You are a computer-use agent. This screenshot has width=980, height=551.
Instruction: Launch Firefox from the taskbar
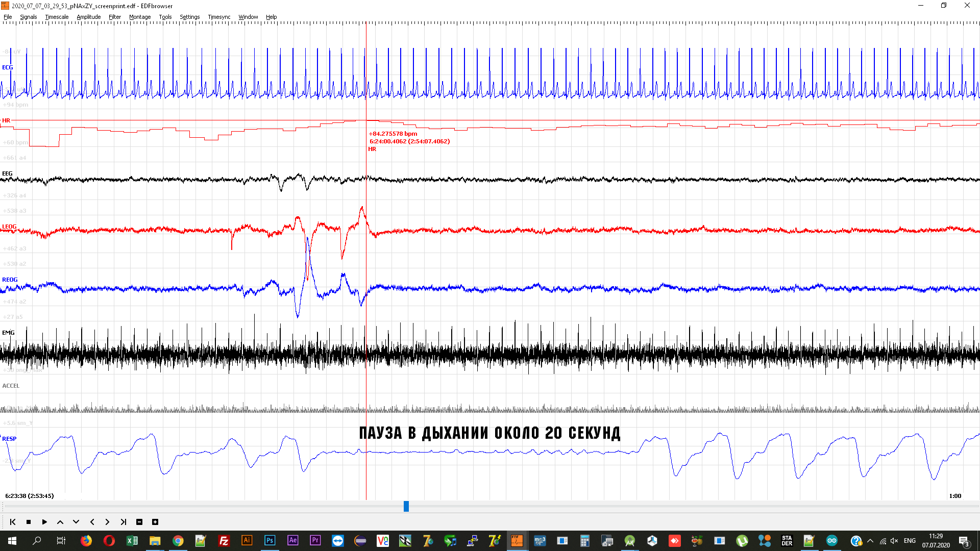(x=86, y=541)
